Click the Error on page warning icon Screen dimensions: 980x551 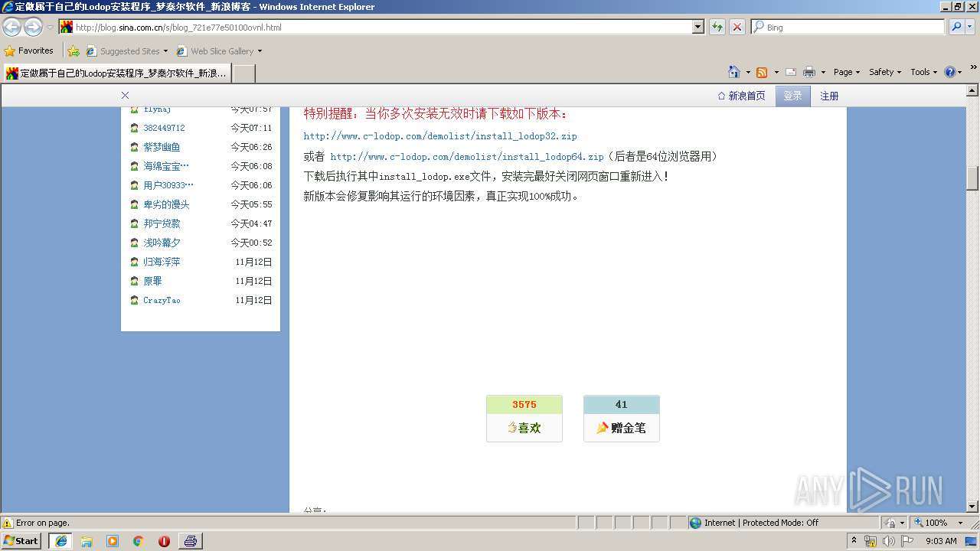pos(8,523)
